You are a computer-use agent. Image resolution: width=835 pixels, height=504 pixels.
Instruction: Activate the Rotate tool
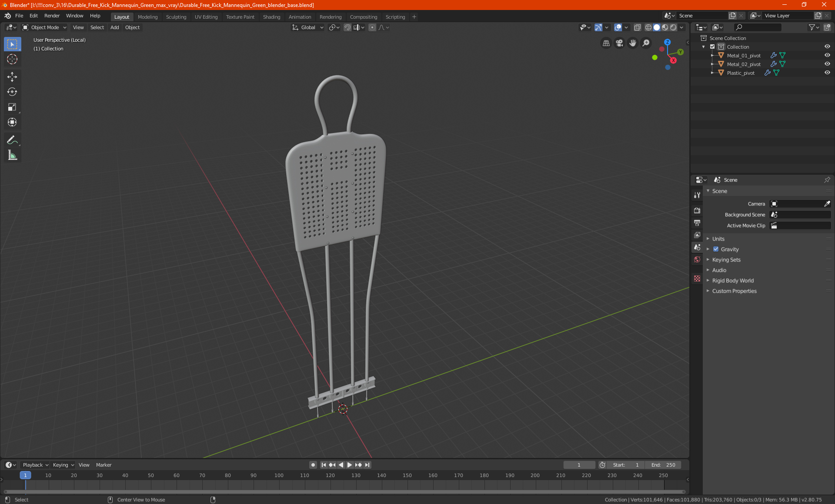(x=12, y=92)
